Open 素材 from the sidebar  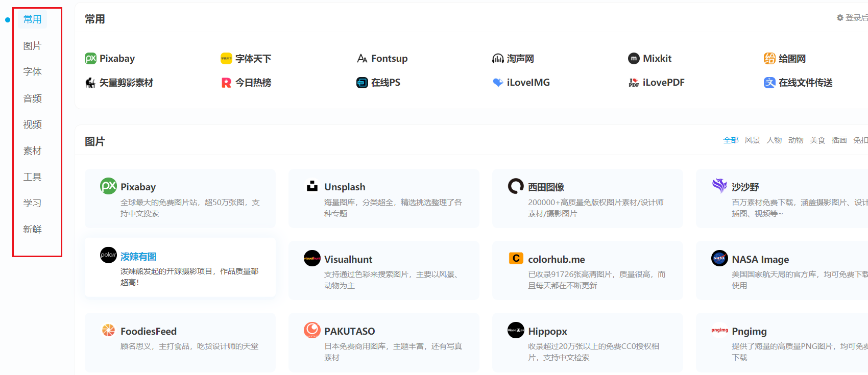point(32,151)
